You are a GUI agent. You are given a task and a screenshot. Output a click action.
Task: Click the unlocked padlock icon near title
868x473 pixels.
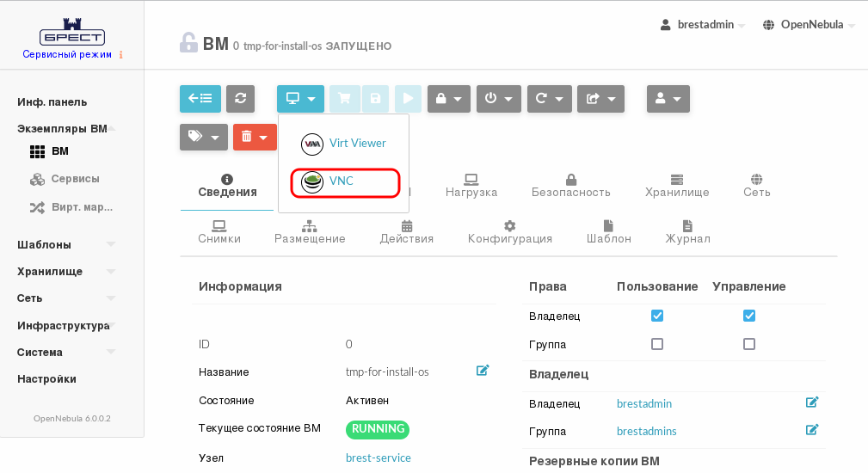click(188, 42)
